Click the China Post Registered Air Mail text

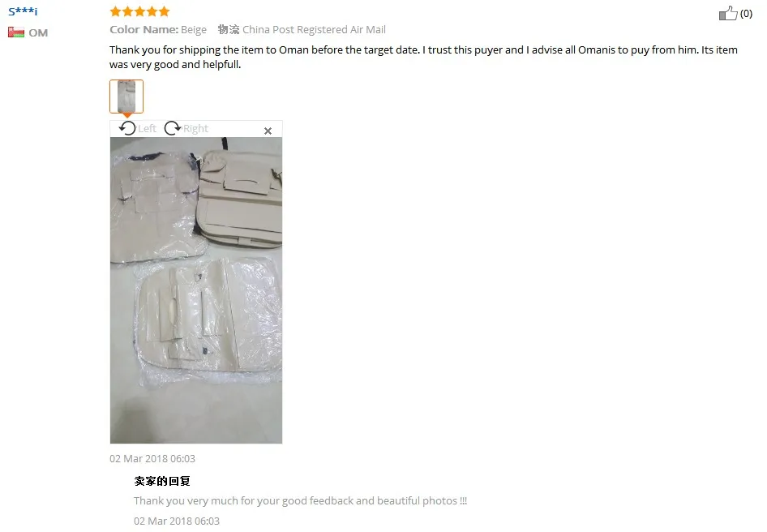click(x=314, y=29)
